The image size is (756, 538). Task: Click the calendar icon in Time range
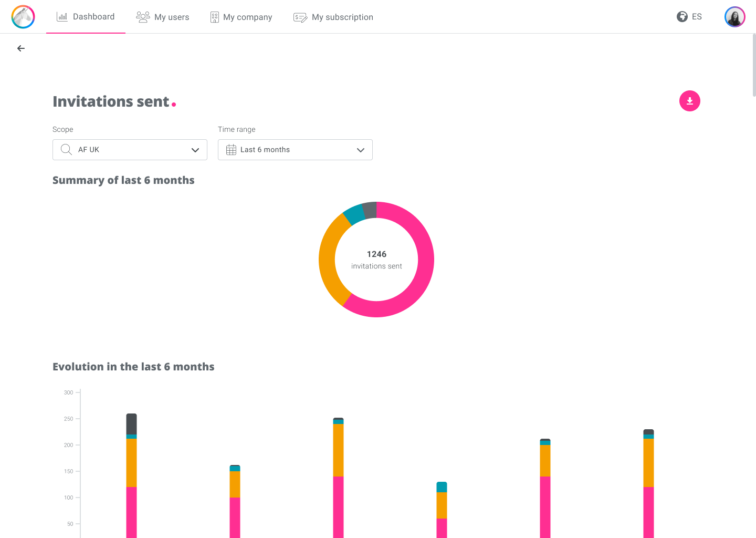pyautogui.click(x=231, y=150)
